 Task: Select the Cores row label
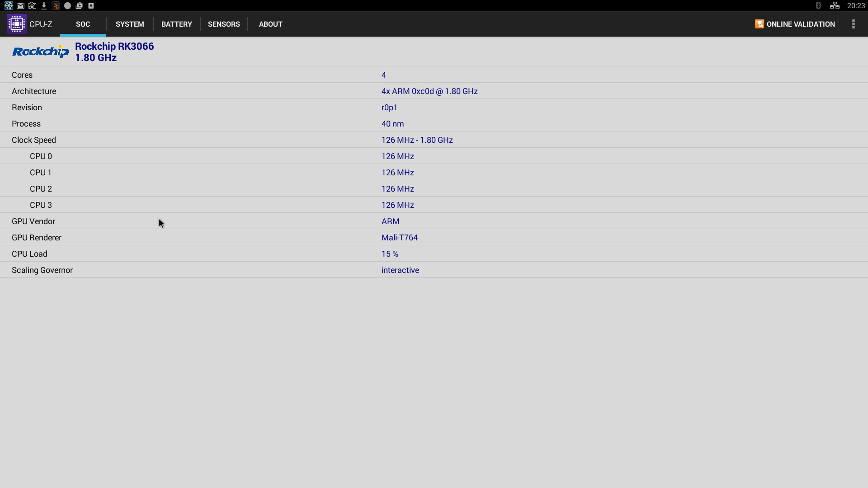22,75
